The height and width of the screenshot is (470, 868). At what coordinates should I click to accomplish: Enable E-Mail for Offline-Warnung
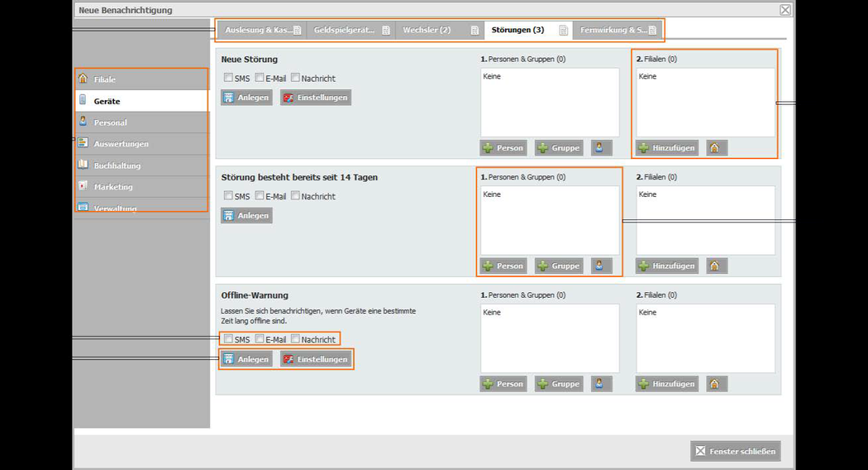tap(259, 338)
